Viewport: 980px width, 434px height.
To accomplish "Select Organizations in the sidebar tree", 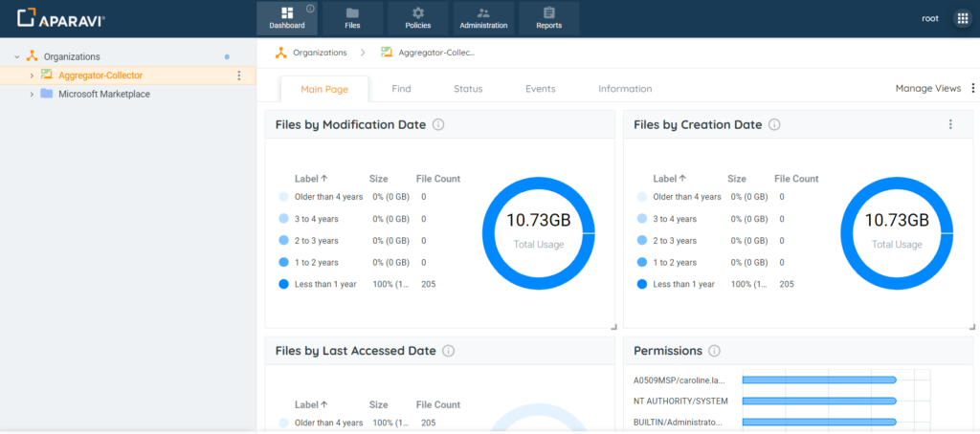I will [x=72, y=56].
